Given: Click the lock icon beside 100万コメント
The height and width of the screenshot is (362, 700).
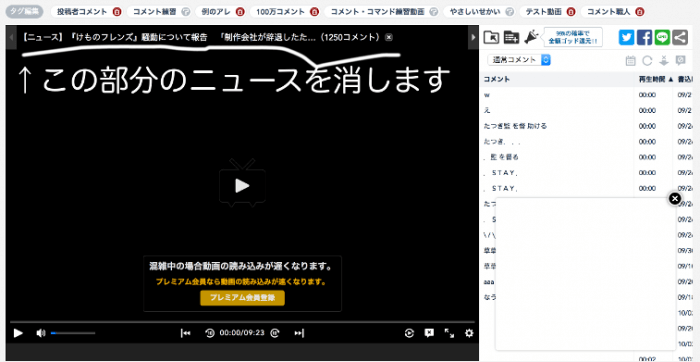Looking at the screenshot, I should (314, 12).
